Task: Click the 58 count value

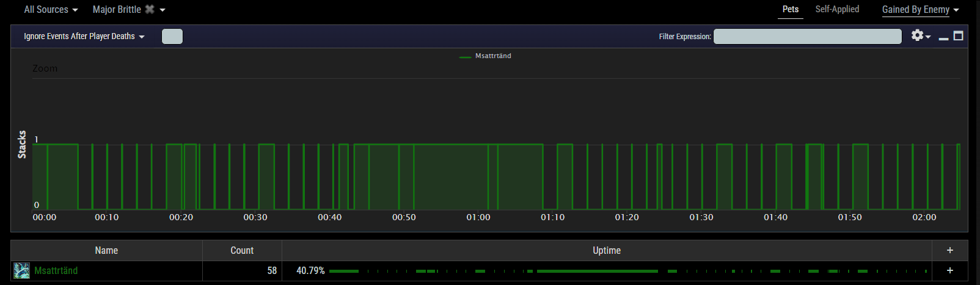Action: click(x=272, y=270)
